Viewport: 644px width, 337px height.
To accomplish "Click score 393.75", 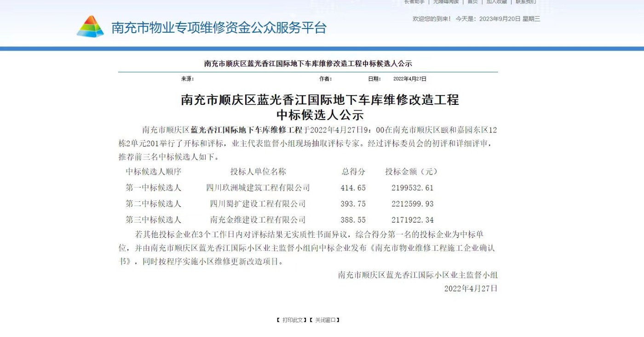I will [353, 204].
